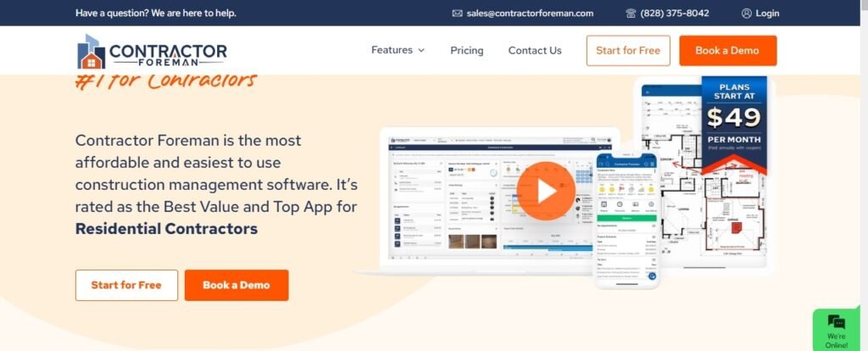The height and width of the screenshot is (351, 868).
Task: Play the product demo video
Action: (x=546, y=191)
